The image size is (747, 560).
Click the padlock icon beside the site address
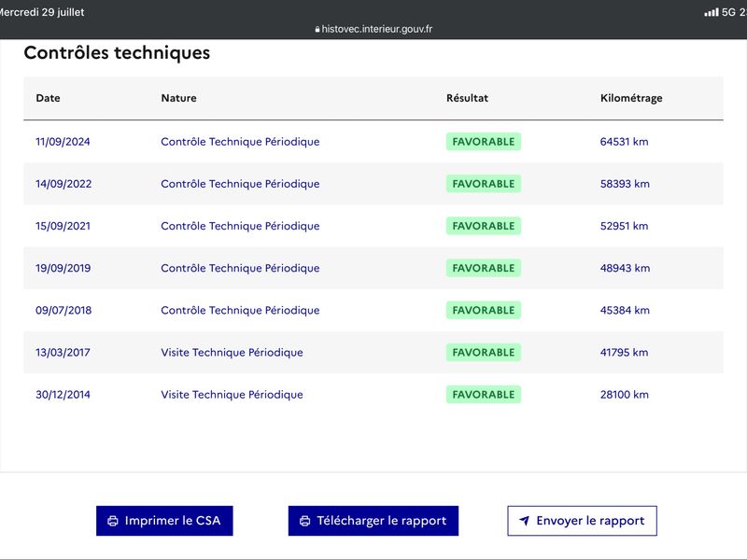(x=317, y=29)
